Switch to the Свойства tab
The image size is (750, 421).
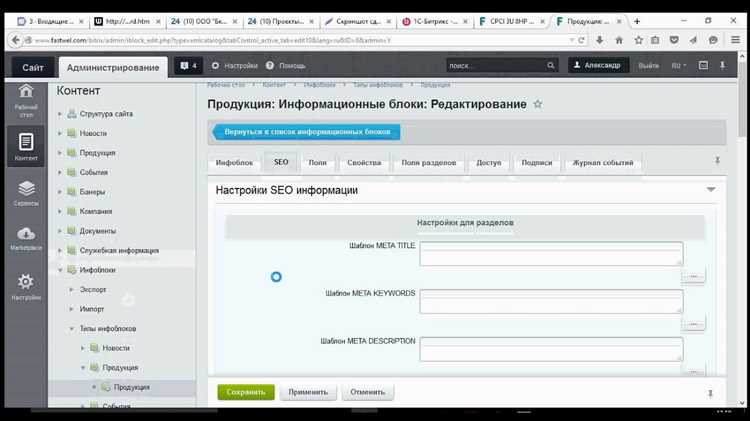tap(364, 163)
